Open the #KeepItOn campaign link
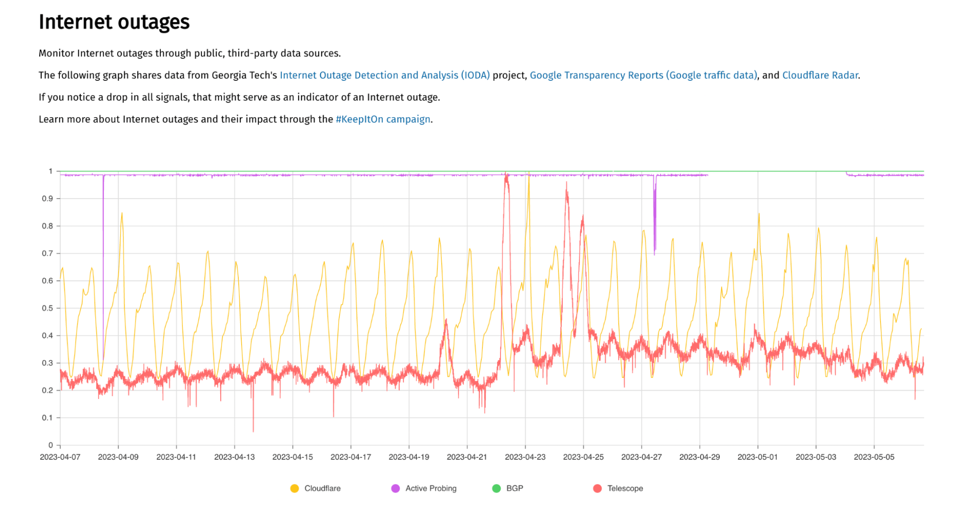 pos(382,119)
